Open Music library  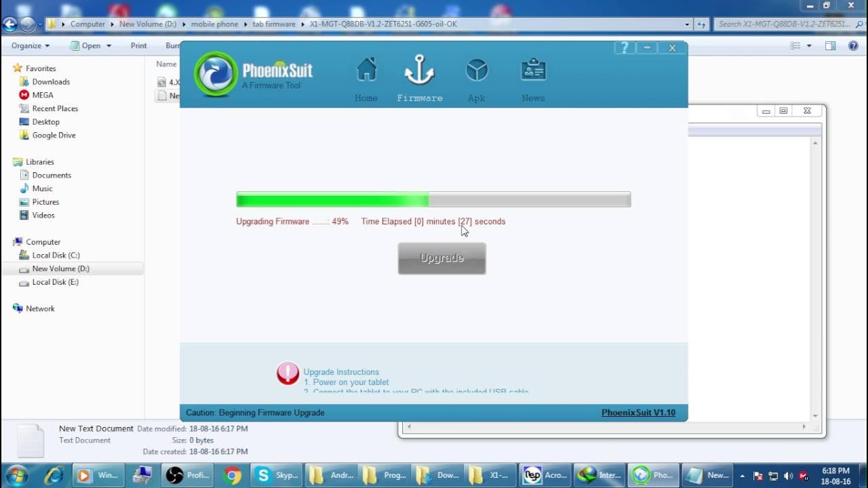(42, 188)
